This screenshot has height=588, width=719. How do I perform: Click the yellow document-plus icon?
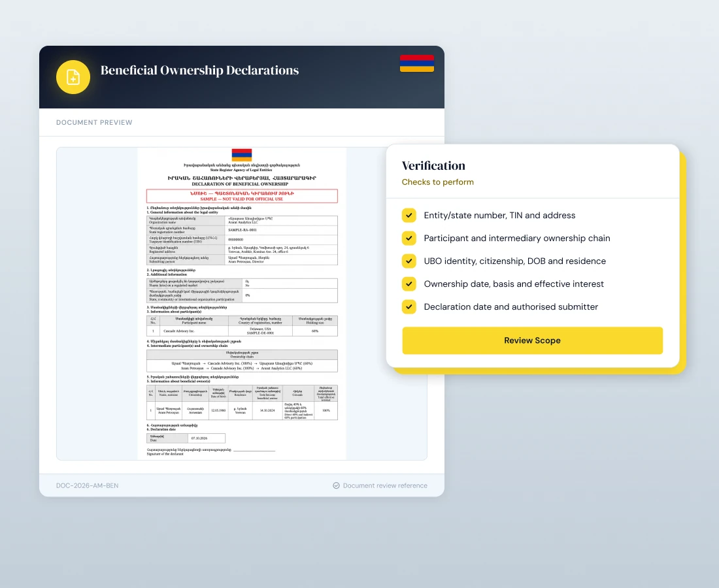[73, 77]
